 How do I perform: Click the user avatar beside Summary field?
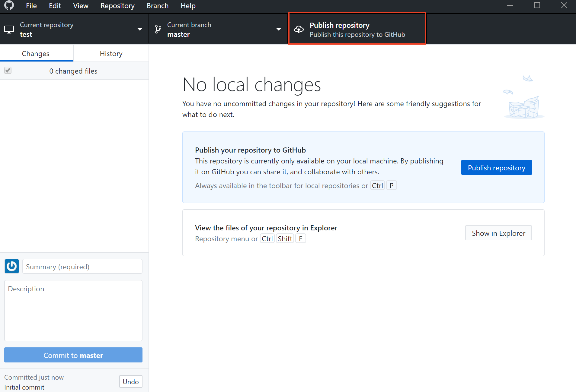tap(12, 266)
